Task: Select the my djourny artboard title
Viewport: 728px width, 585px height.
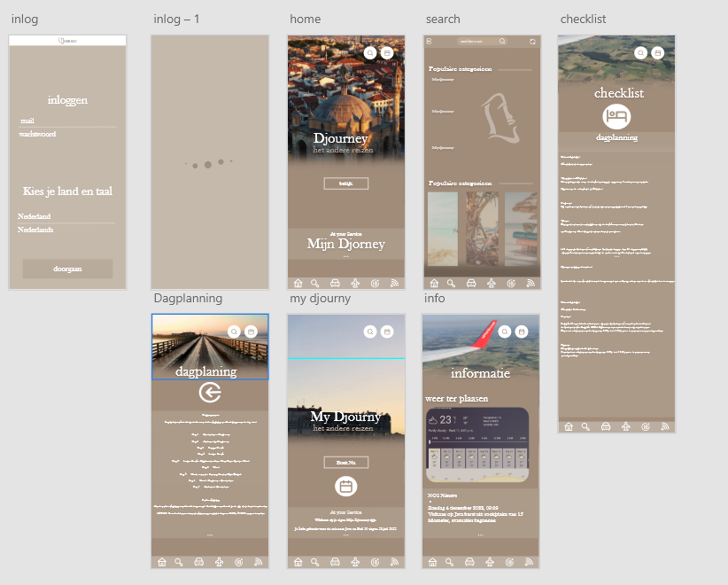Action: click(321, 299)
